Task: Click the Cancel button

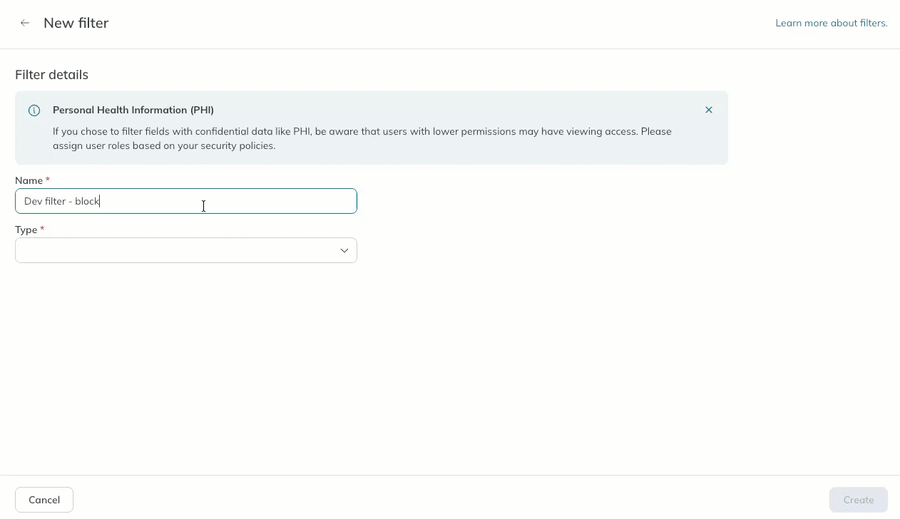Action: (x=44, y=500)
